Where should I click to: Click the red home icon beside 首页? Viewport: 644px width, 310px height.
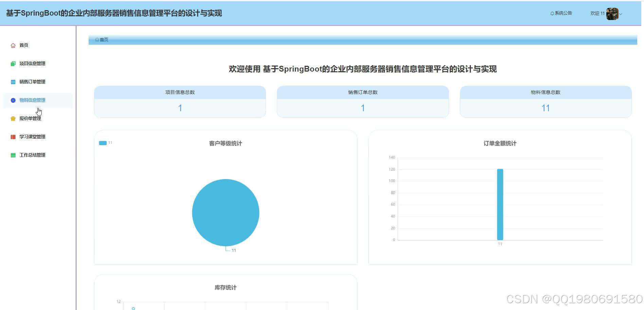click(x=13, y=45)
